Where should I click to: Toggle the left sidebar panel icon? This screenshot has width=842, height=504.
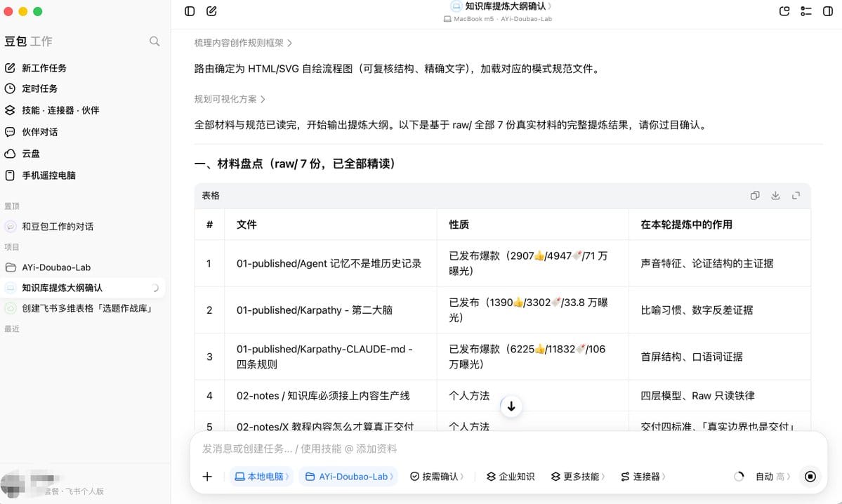(190, 11)
